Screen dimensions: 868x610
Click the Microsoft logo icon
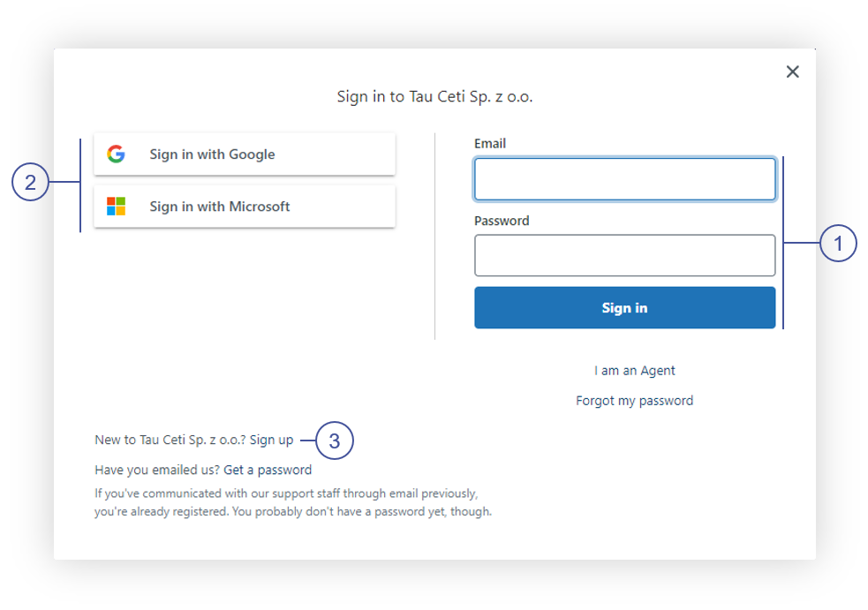coord(116,206)
